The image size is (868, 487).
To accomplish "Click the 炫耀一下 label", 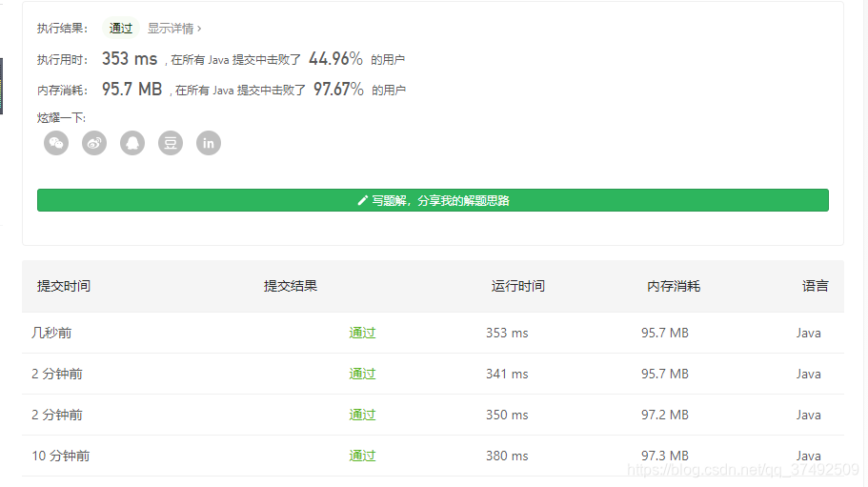I will (61, 118).
